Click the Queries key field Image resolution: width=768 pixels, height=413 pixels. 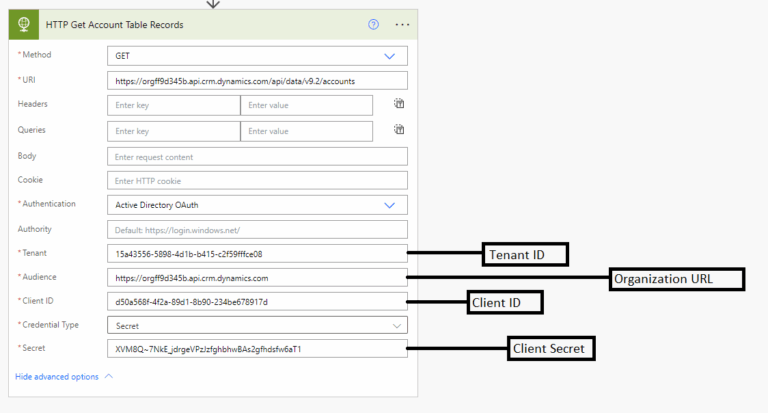(x=173, y=131)
